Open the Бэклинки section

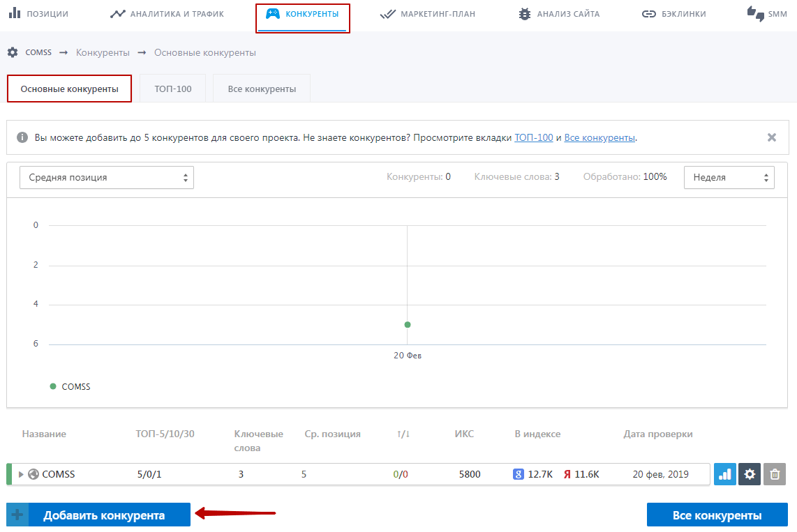(674, 14)
